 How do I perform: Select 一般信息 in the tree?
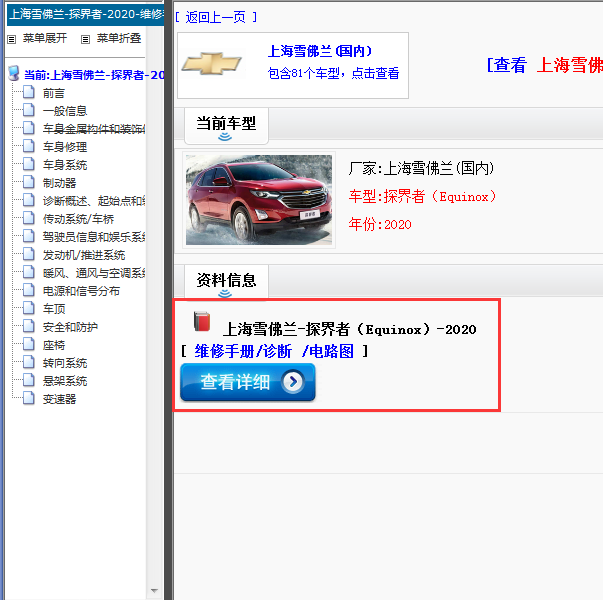(x=65, y=111)
